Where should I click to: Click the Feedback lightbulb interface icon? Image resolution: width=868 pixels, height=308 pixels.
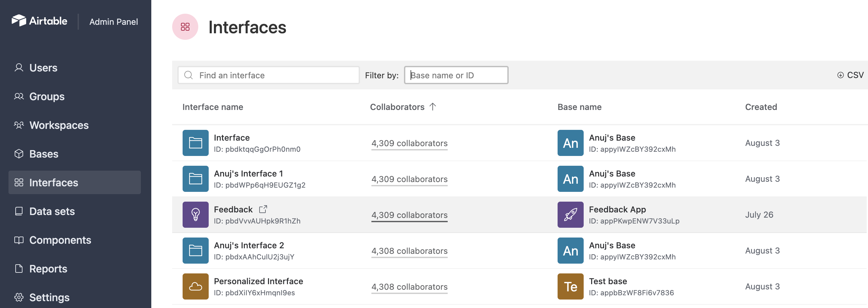tap(195, 215)
